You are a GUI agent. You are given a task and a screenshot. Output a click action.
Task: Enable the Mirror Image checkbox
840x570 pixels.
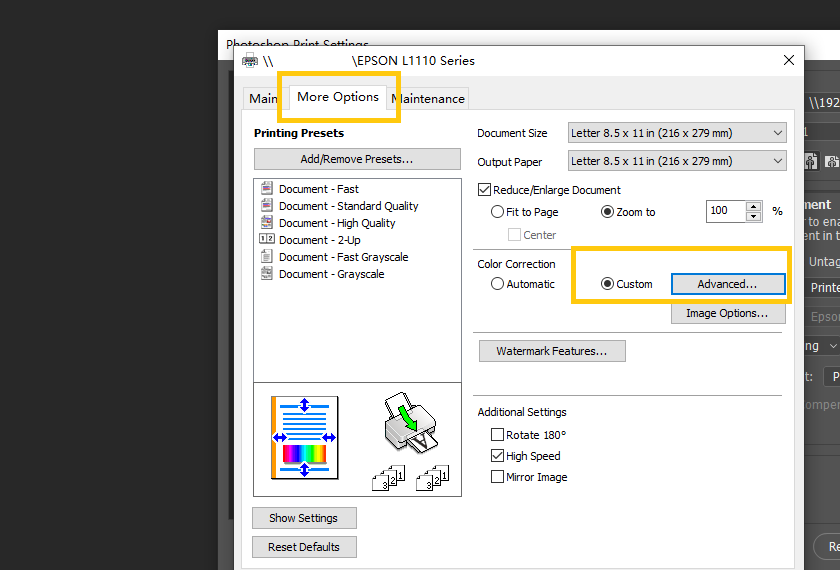497,477
